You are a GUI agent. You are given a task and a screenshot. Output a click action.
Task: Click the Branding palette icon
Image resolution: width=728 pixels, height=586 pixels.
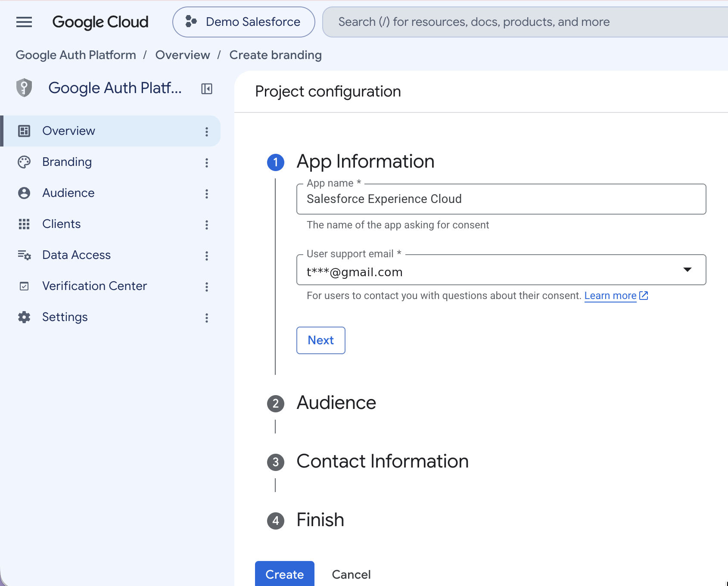pyautogui.click(x=24, y=162)
